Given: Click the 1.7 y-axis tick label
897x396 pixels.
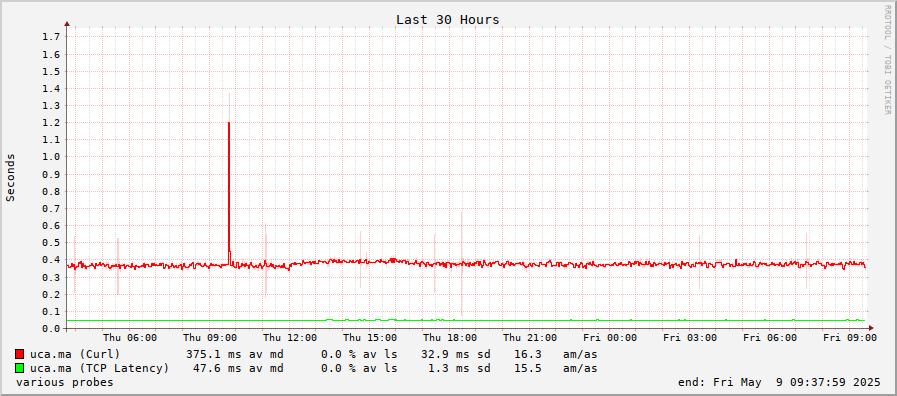Looking at the screenshot, I should pyautogui.click(x=51, y=37).
